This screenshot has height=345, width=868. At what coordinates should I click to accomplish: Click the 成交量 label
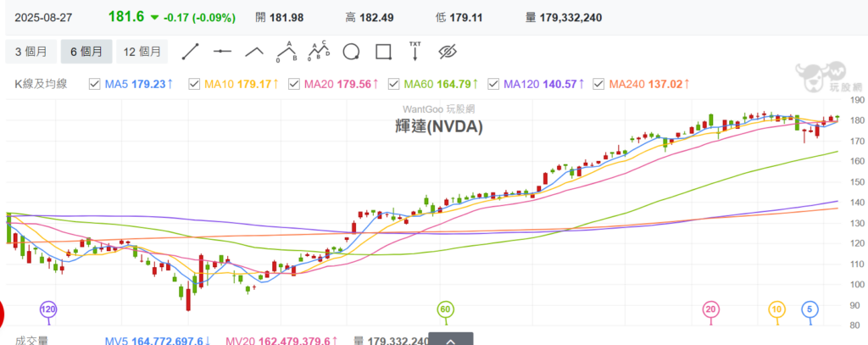(31, 340)
